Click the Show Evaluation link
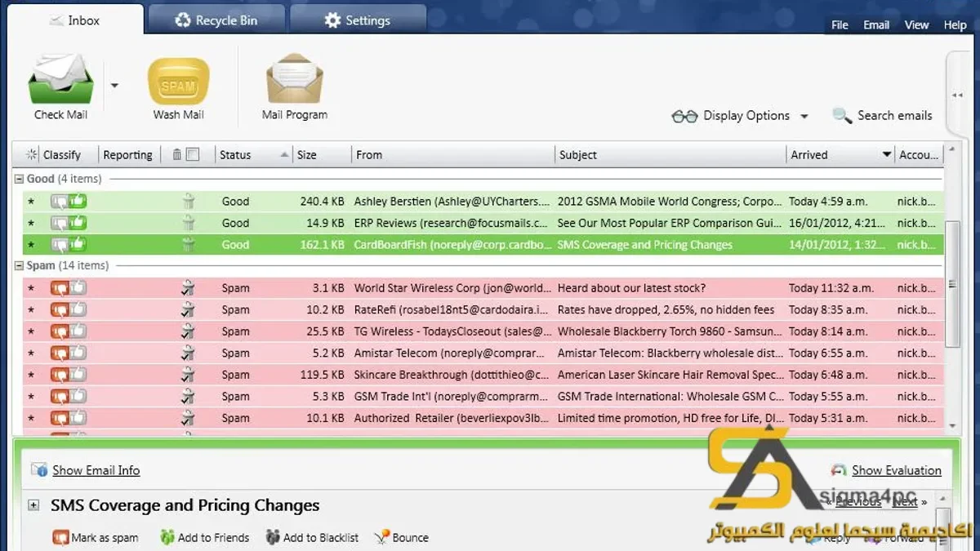This screenshot has height=551, width=980. pyautogui.click(x=896, y=470)
